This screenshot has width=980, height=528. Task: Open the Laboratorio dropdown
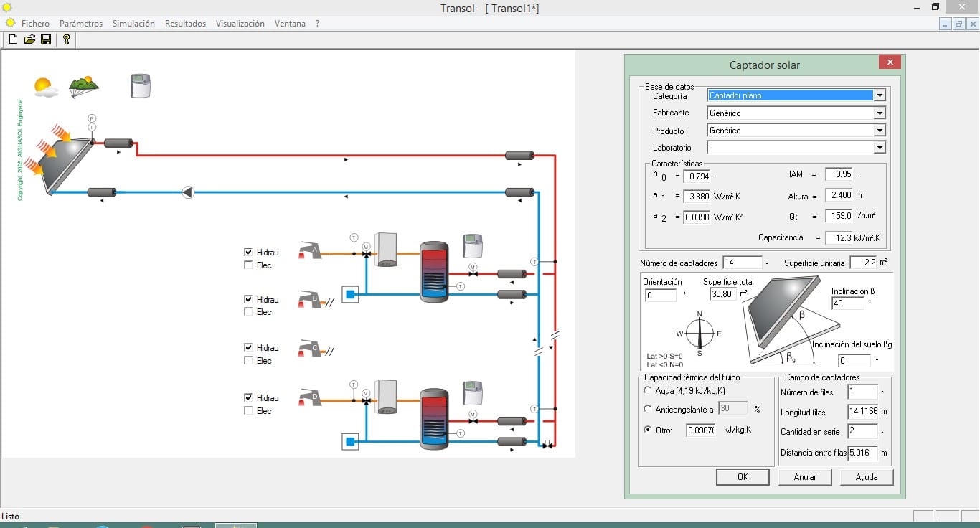[880, 148]
